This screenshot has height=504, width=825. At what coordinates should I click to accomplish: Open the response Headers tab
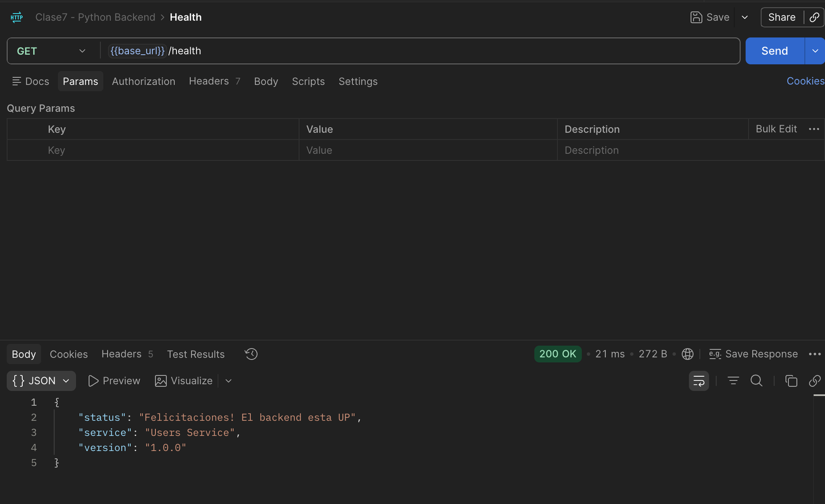(127, 354)
